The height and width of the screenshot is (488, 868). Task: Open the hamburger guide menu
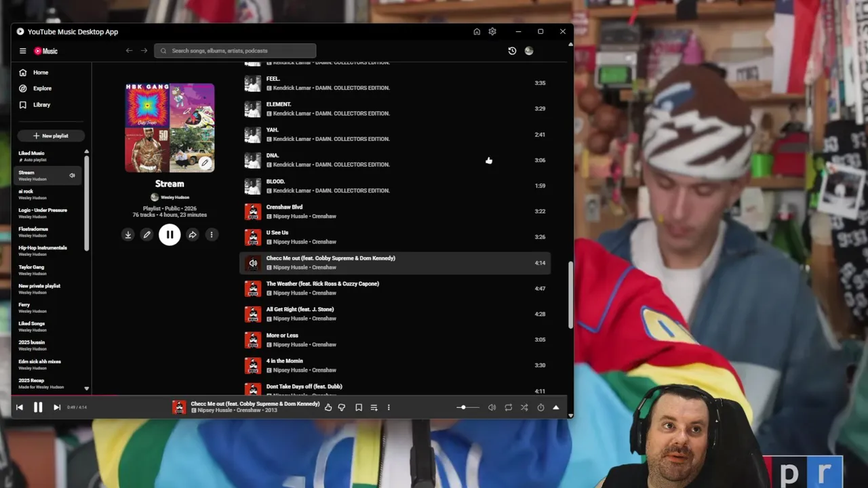[x=22, y=51]
